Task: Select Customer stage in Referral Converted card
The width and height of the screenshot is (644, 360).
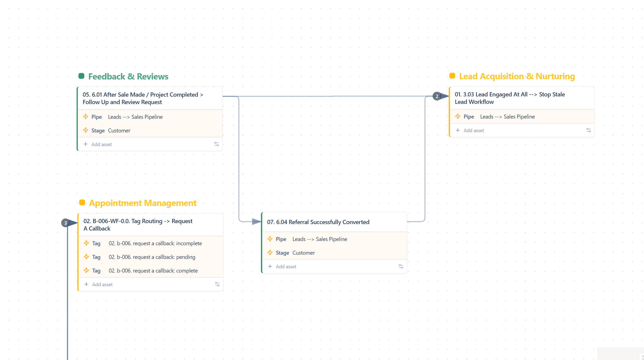Action: tap(303, 253)
